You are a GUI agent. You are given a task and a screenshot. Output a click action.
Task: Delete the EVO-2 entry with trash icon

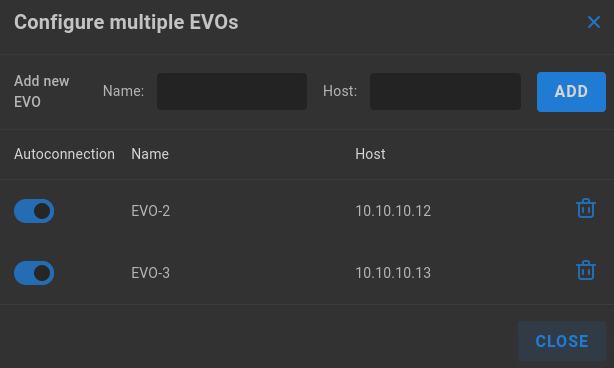pyautogui.click(x=586, y=208)
